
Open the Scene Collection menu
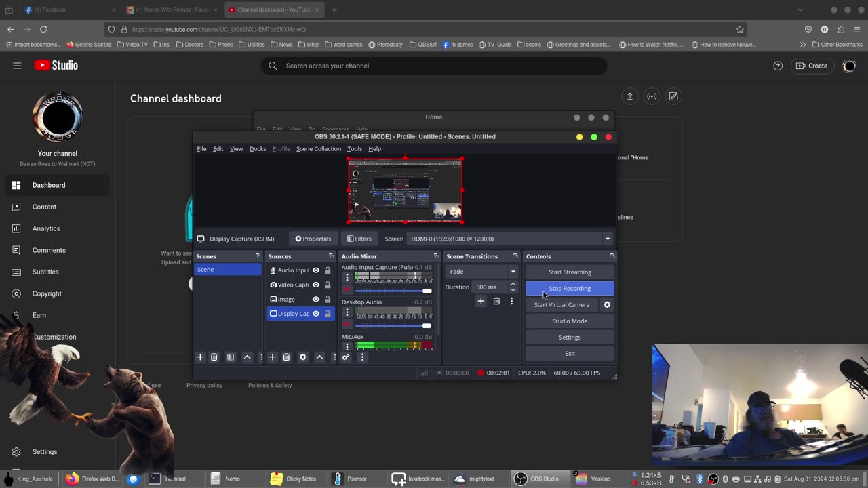click(319, 149)
